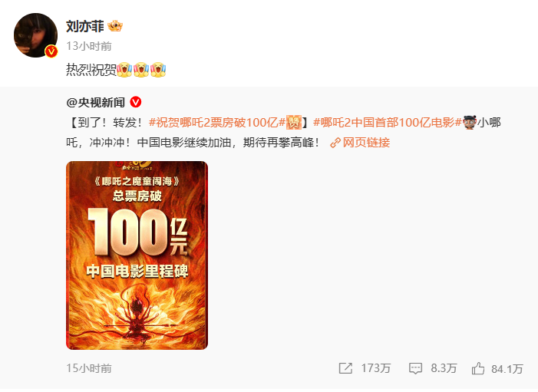The image size is (538, 392).
Task: Click the 15小时前 original post timestamp
Action: (89, 368)
